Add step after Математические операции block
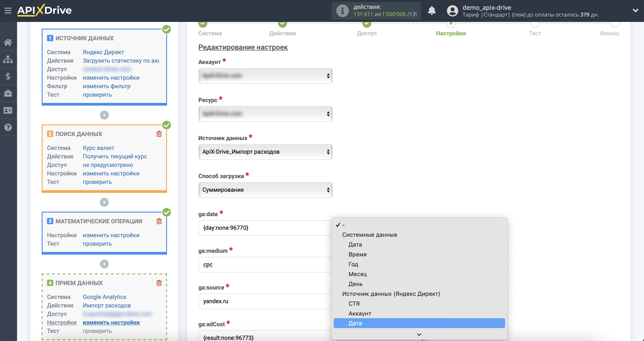The image size is (644, 341). [x=104, y=264]
